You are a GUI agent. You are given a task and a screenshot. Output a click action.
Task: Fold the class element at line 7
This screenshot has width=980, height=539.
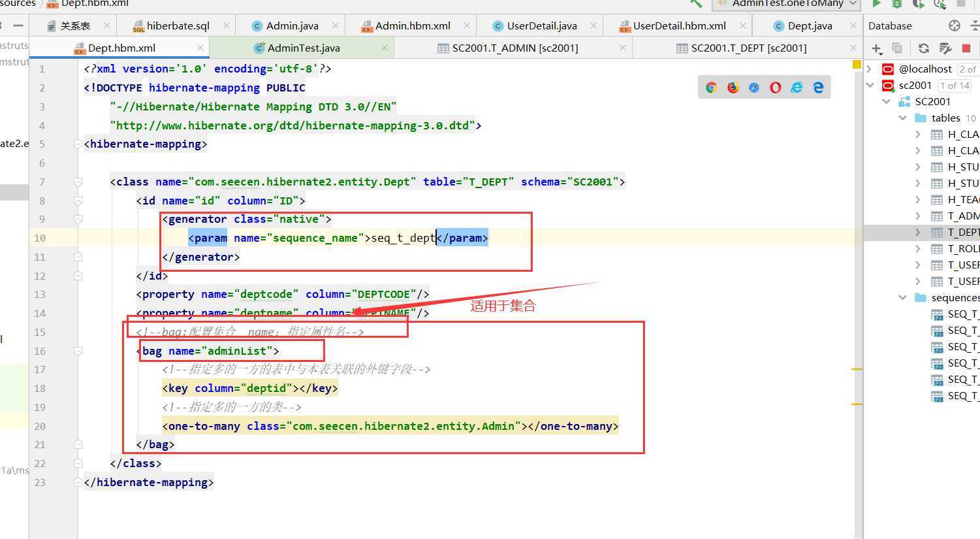click(78, 182)
